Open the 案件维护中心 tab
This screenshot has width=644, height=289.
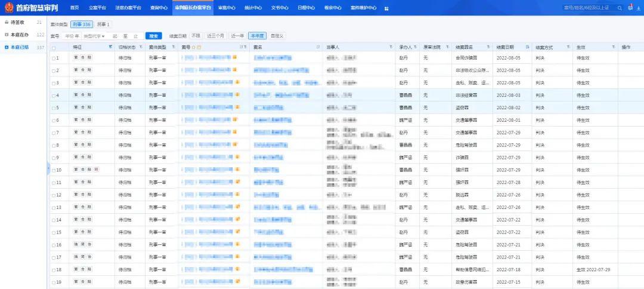pos(364,8)
